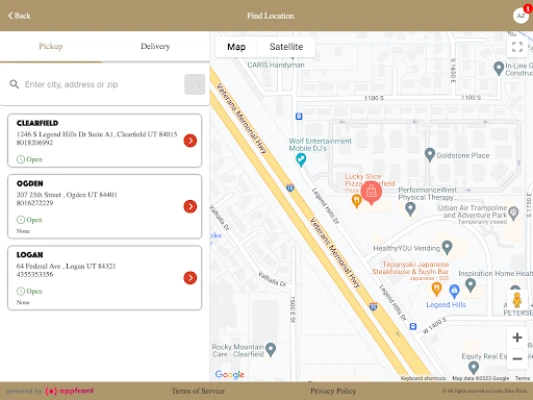Click the Street View pegman icon
Image resolution: width=533 pixels, height=400 pixels.
coord(517,300)
